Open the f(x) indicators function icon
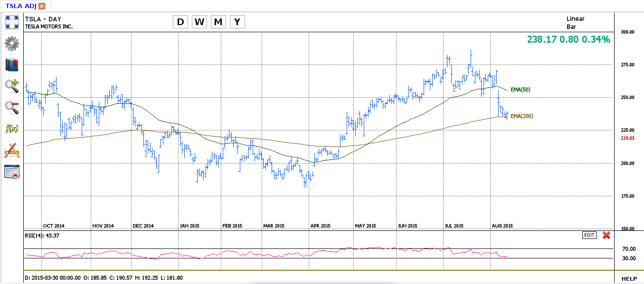644x284 pixels. pos(11,128)
